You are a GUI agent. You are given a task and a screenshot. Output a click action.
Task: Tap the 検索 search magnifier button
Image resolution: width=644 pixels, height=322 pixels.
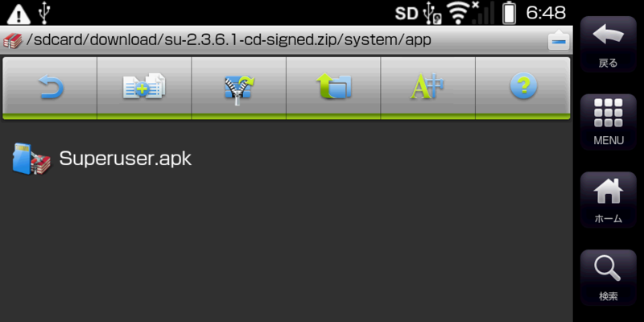click(x=609, y=277)
